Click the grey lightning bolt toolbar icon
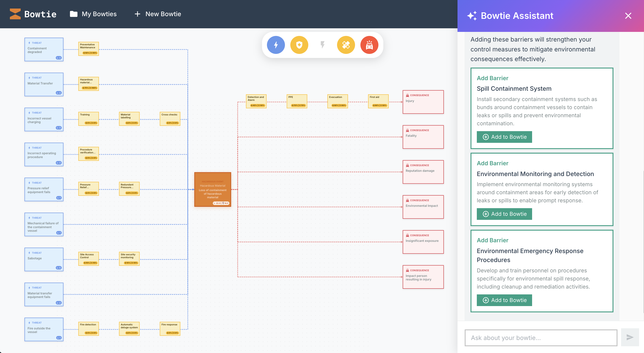This screenshot has height=353, width=644. 322,45
